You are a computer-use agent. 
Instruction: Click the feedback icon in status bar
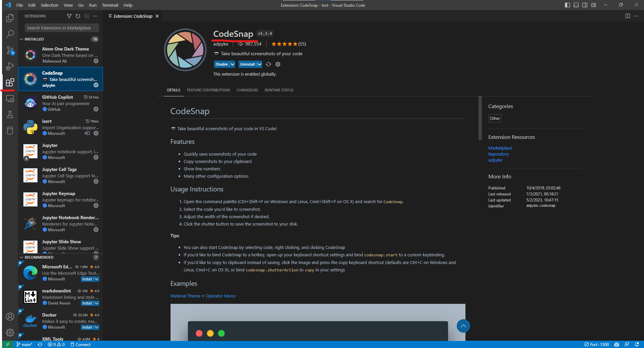[x=627, y=344]
